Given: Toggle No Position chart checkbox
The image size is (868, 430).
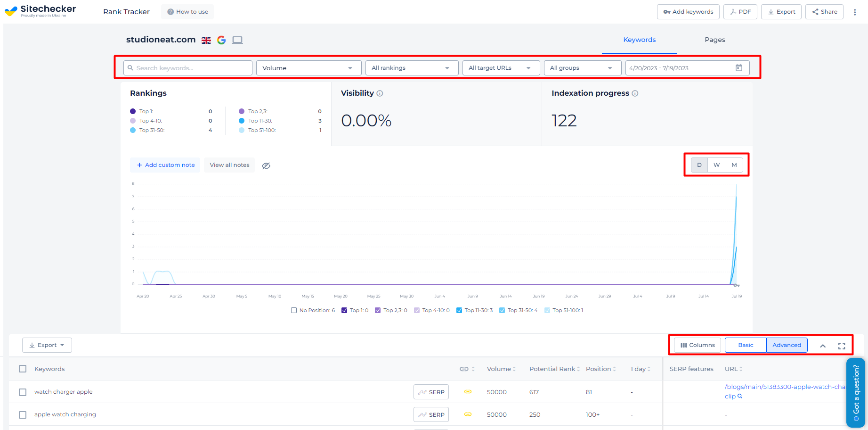Looking at the screenshot, I should click(x=294, y=310).
